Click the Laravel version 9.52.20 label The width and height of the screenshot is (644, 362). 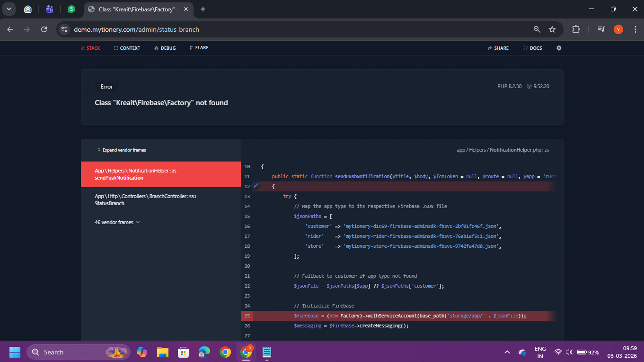pyautogui.click(x=538, y=86)
